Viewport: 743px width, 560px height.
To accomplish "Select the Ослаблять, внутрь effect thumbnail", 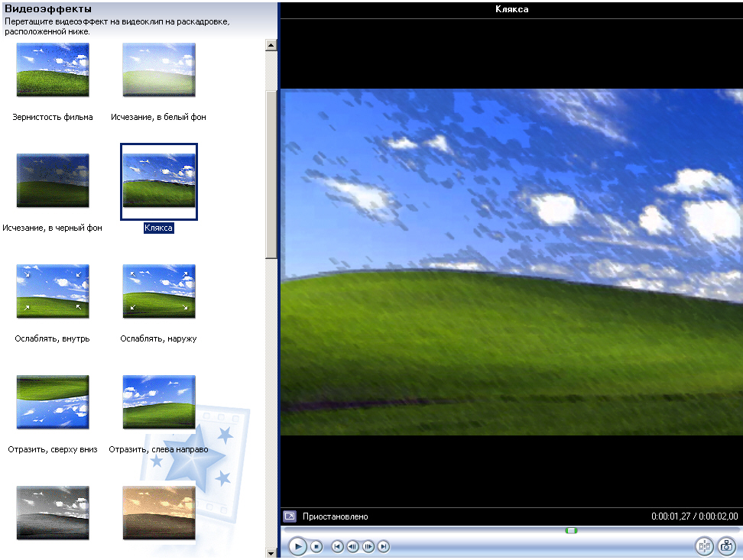I will (x=53, y=291).
